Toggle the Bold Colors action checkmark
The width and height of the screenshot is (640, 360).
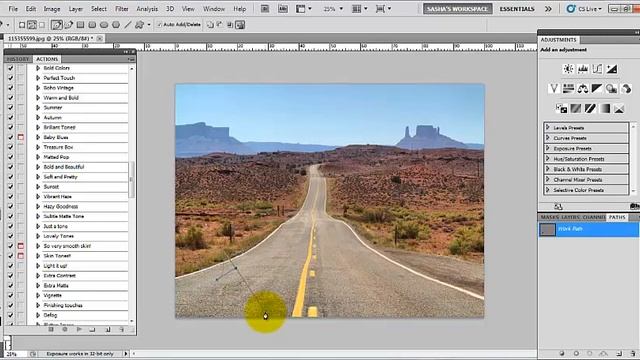pyautogui.click(x=11, y=68)
